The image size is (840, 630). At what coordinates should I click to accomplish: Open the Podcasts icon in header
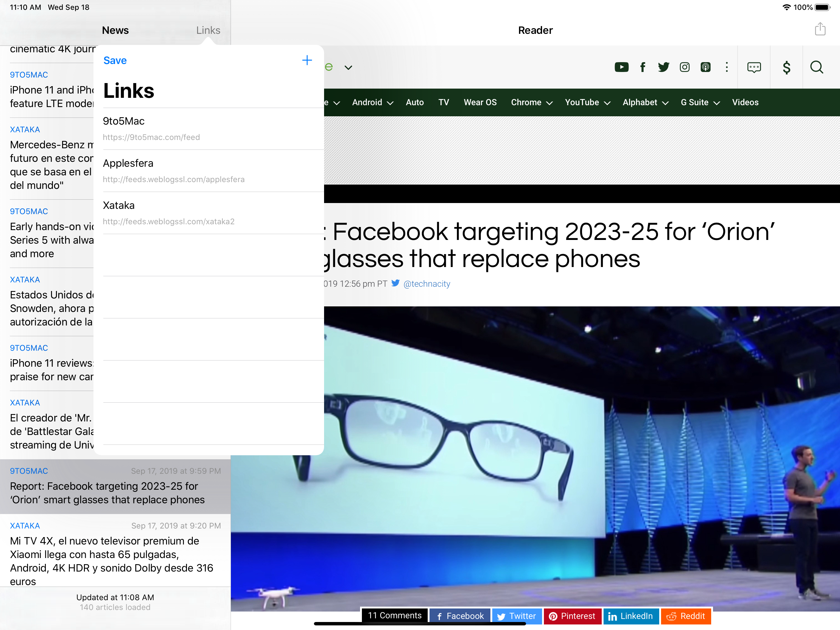[705, 67]
